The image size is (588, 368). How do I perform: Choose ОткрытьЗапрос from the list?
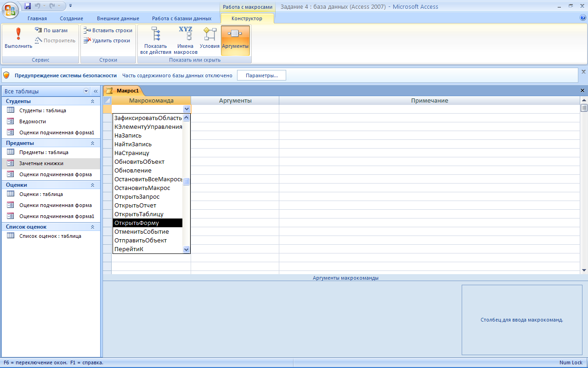[x=147, y=197]
